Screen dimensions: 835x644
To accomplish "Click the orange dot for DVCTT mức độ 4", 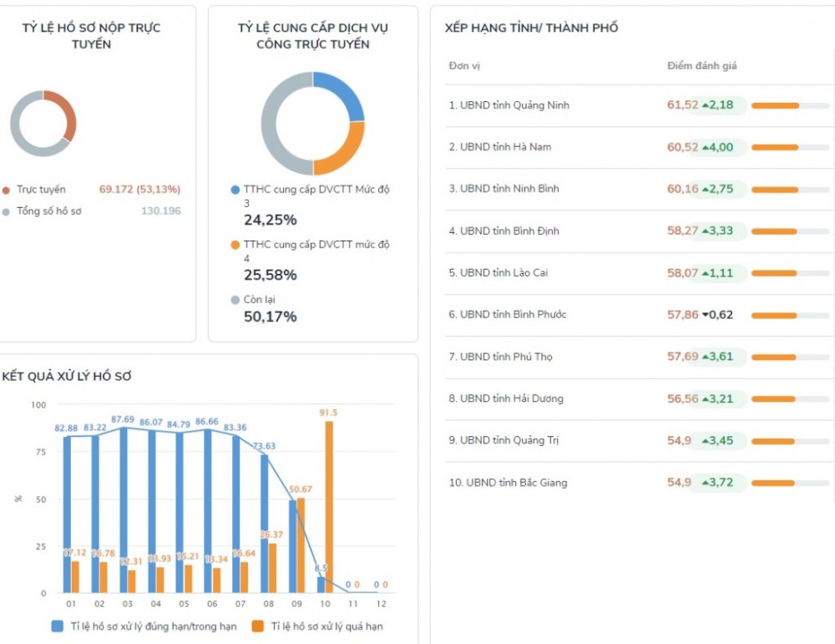I will [x=235, y=245].
